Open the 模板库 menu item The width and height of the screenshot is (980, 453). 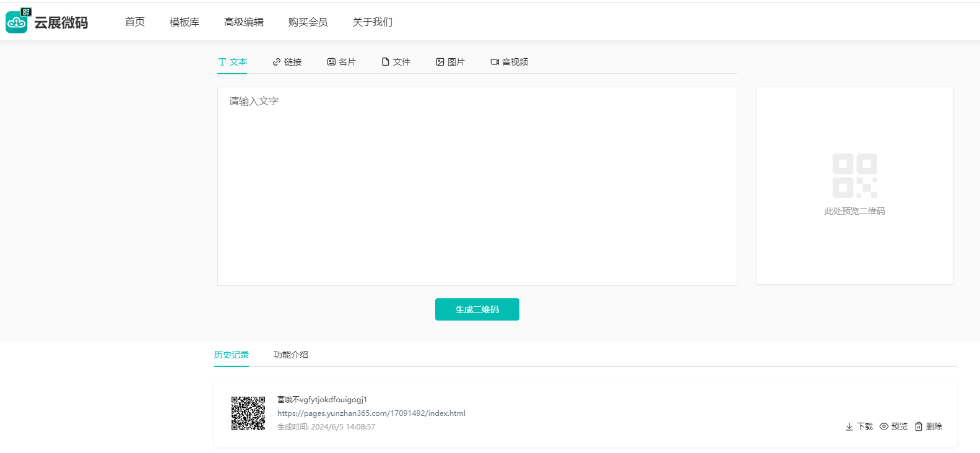[x=184, y=22]
